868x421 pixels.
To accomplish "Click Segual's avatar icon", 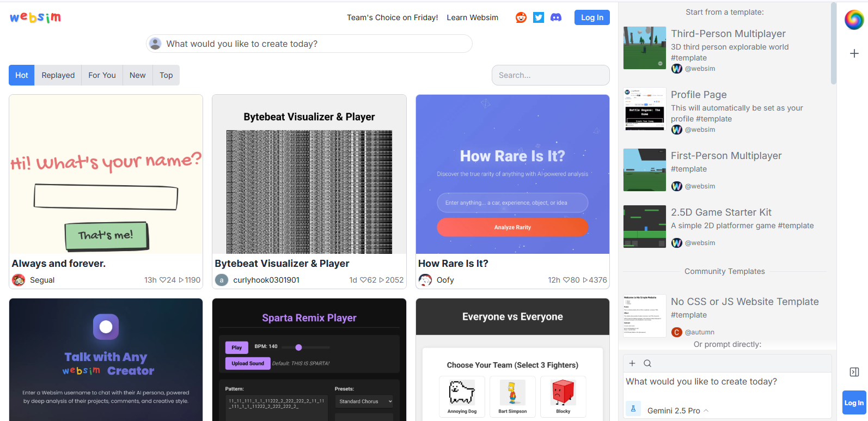I will coord(19,280).
